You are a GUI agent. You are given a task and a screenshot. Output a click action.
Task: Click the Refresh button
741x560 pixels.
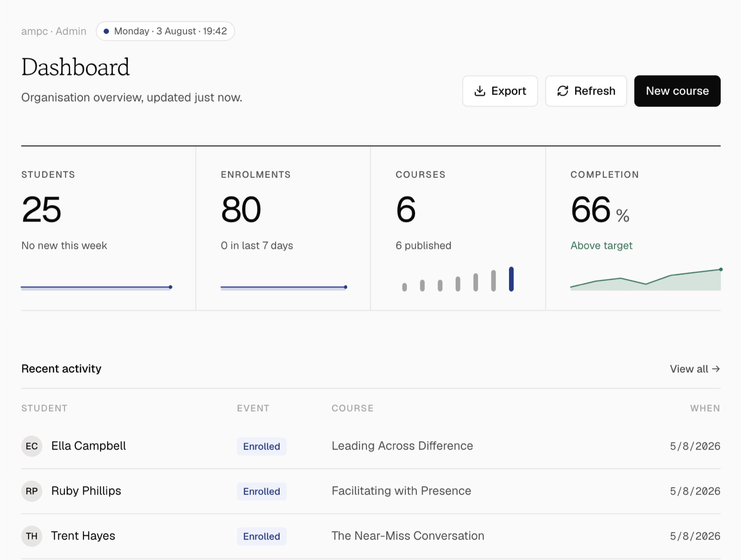click(586, 91)
